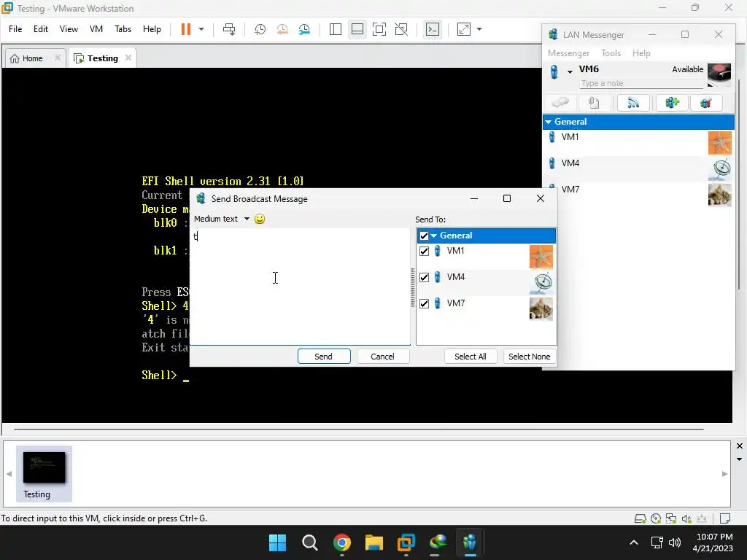
Task: Uncheck VM1 recipient checkbox
Action: [424, 251]
